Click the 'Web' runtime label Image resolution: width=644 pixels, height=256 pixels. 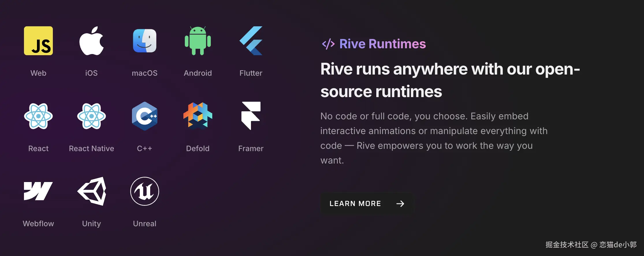point(38,73)
